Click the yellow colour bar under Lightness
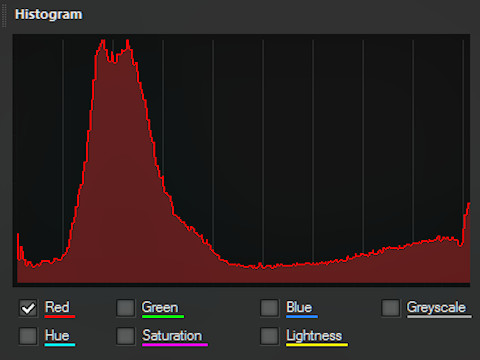This screenshot has height=360, width=480. point(317,345)
